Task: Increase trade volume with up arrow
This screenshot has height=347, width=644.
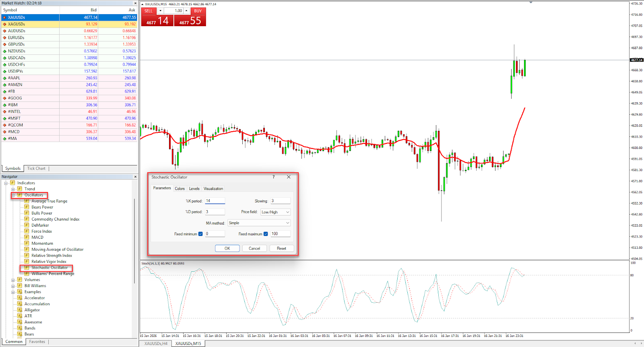Action: point(186,11)
